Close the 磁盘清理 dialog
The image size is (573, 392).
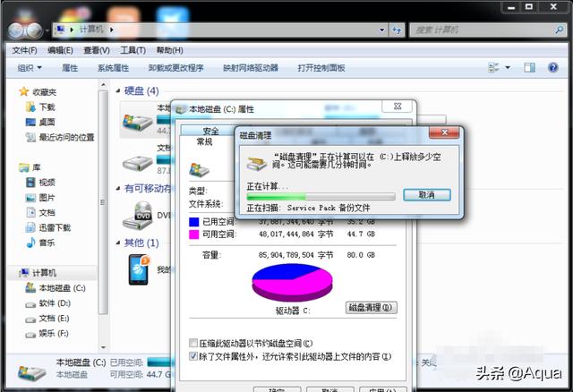[x=444, y=132]
